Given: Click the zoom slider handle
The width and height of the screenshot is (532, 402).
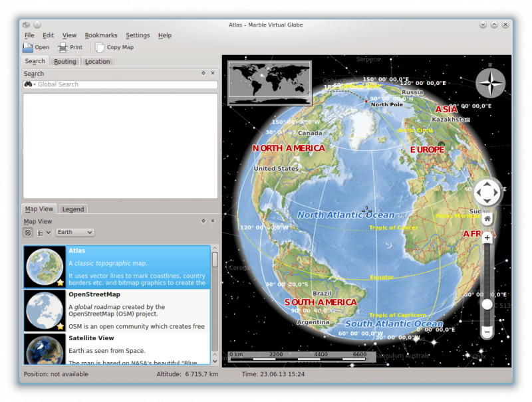Looking at the screenshot, I should (x=487, y=304).
